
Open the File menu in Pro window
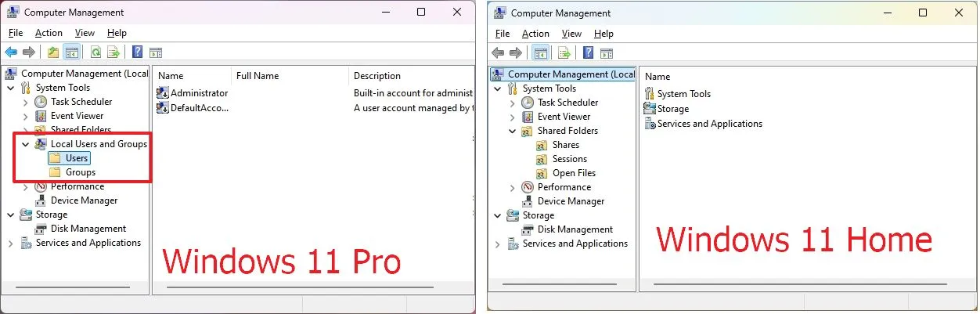(16, 33)
